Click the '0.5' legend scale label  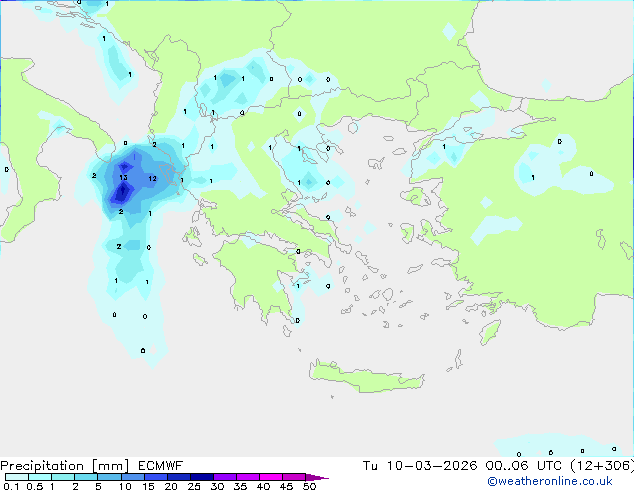click(x=34, y=486)
